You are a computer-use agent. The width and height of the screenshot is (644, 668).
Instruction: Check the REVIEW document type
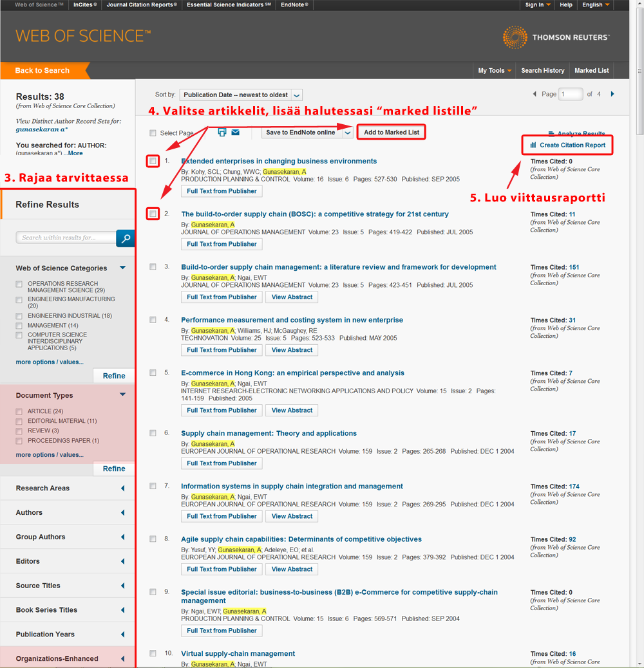click(x=19, y=431)
